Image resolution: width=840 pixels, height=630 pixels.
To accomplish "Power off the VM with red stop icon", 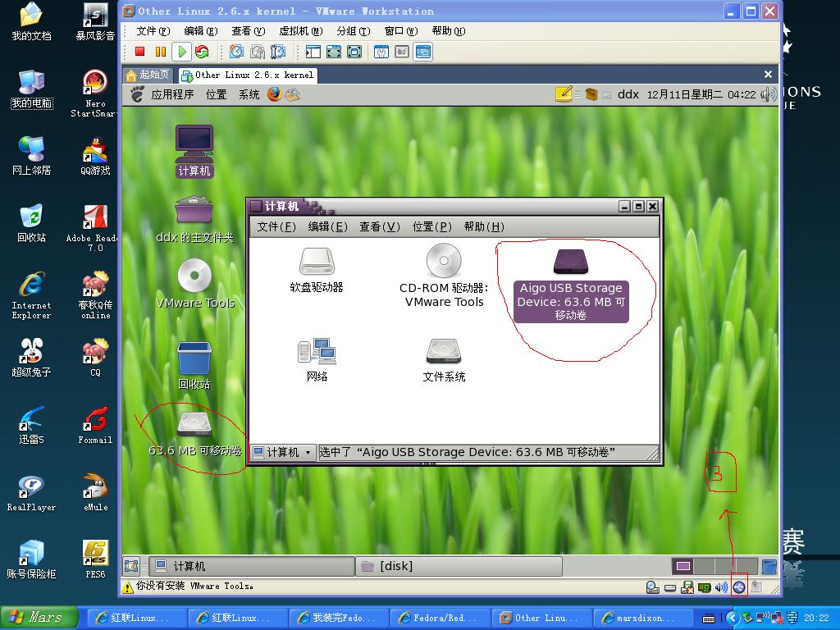I will click(139, 52).
